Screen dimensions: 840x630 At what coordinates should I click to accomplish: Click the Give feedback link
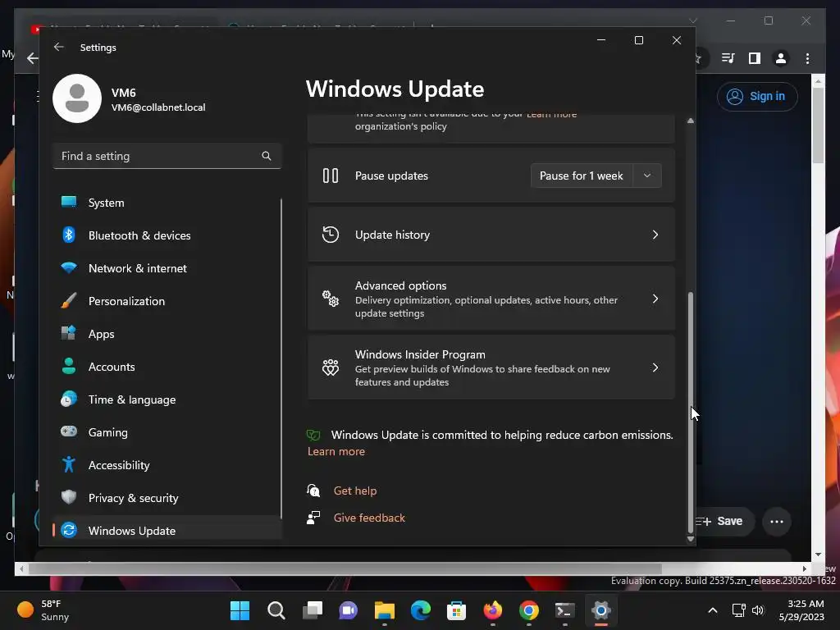tap(369, 518)
